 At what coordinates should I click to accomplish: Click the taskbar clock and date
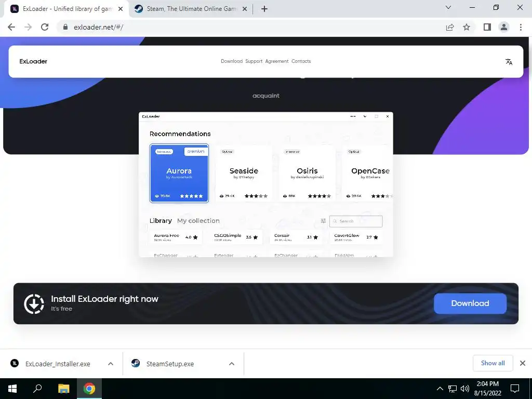pyautogui.click(x=487, y=389)
